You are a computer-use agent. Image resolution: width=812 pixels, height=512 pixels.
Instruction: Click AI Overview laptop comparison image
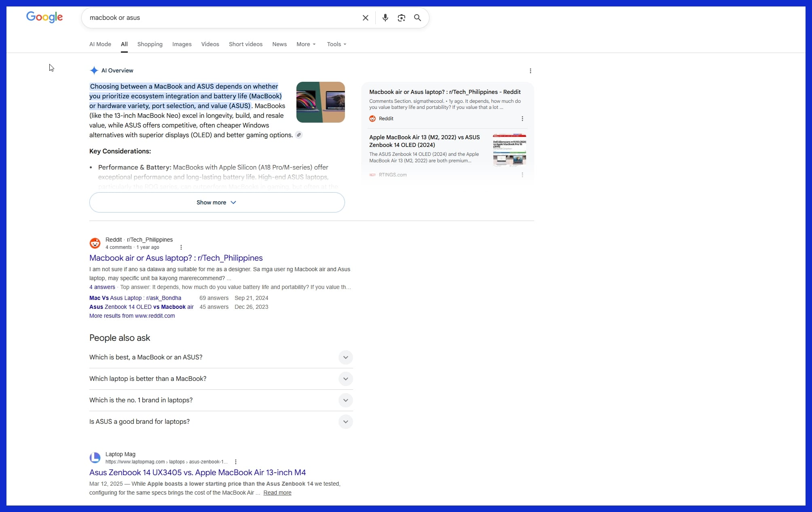coord(321,102)
